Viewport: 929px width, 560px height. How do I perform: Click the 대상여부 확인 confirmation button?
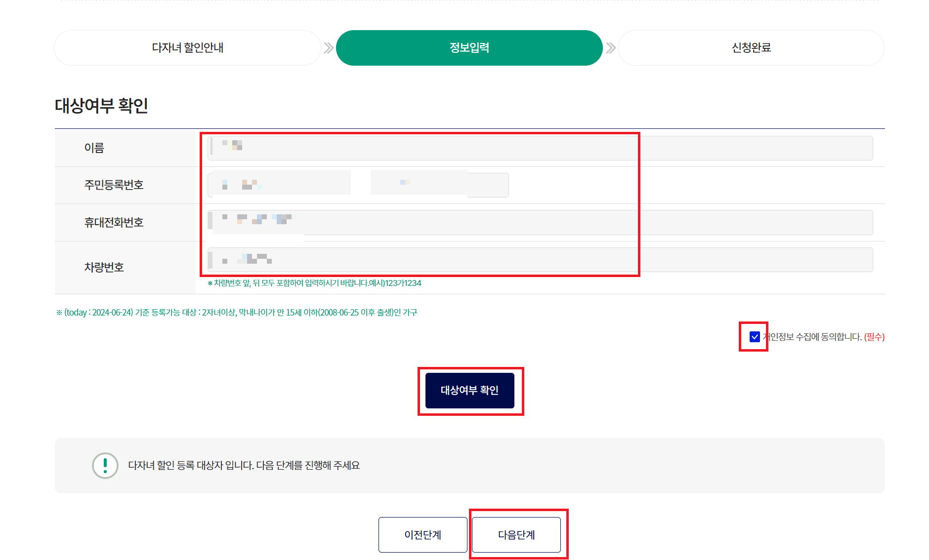pyautogui.click(x=469, y=390)
